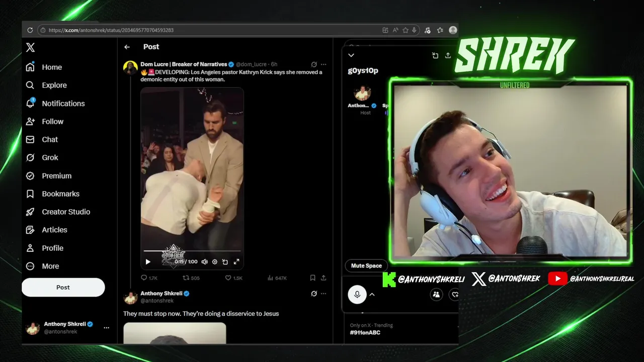The width and height of the screenshot is (644, 362).
Task: Click the X logo in the sidebar
Action: (30, 48)
